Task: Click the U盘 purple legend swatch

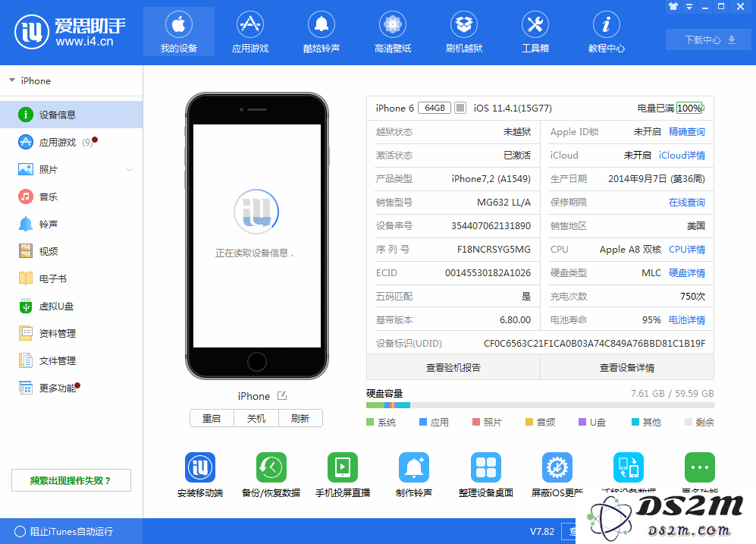Action: point(582,422)
